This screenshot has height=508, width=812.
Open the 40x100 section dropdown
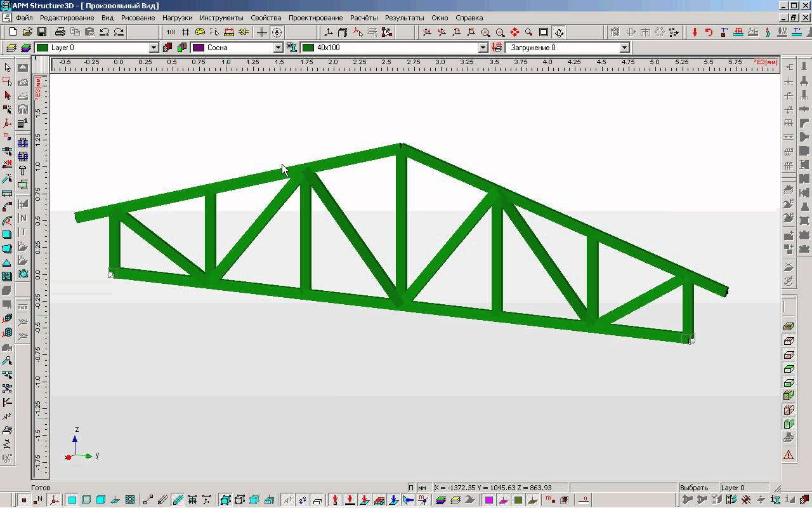click(483, 48)
